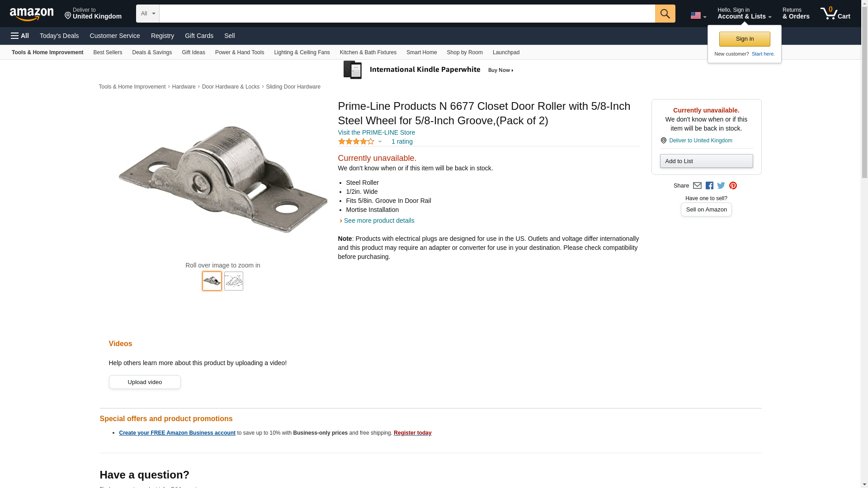Screen dimensions: 868x488
Task: Open the Amazon logo home link
Action: 32,14
